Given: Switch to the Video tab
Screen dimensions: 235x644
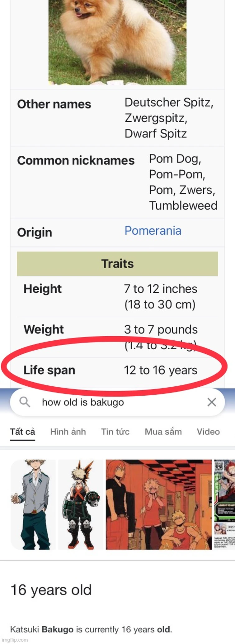Looking at the screenshot, I should coord(208,431).
